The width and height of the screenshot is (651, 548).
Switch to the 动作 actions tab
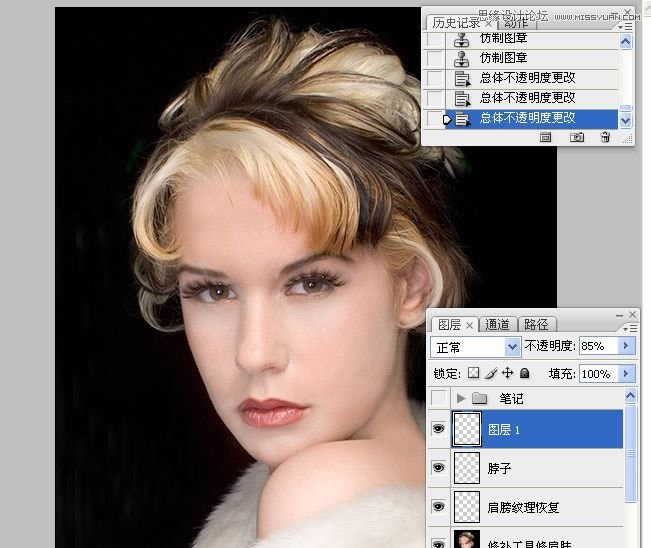point(516,23)
